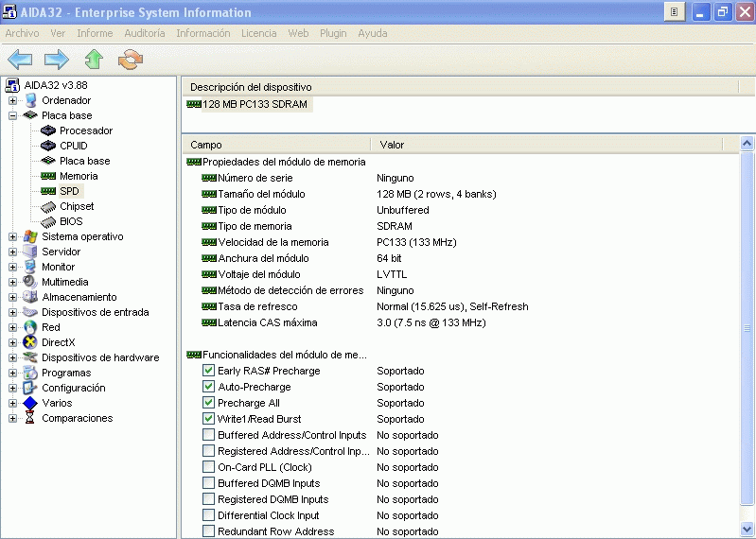756x539 pixels.
Task: Click the Memoria module icon in the tree
Action: point(48,176)
